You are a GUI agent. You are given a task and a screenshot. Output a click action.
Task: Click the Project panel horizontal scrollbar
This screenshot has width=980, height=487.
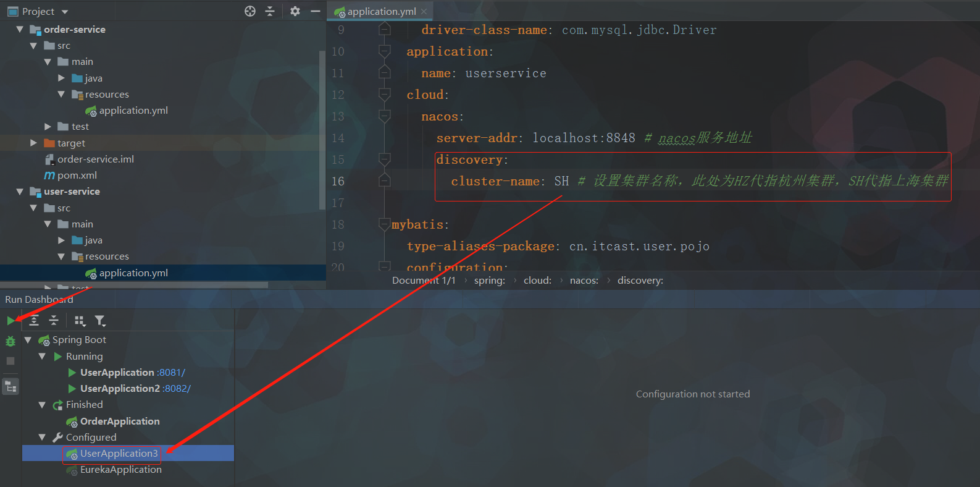pyautogui.click(x=134, y=285)
